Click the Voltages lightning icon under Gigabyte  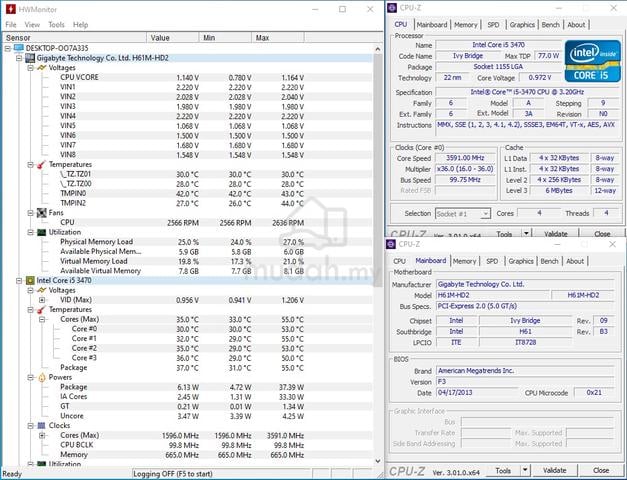(x=42, y=68)
